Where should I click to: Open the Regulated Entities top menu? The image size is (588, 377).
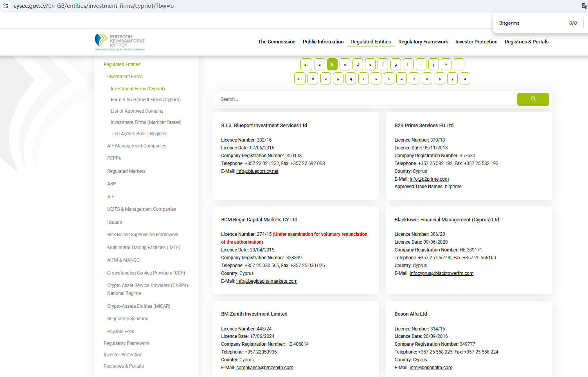(x=370, y=42)
